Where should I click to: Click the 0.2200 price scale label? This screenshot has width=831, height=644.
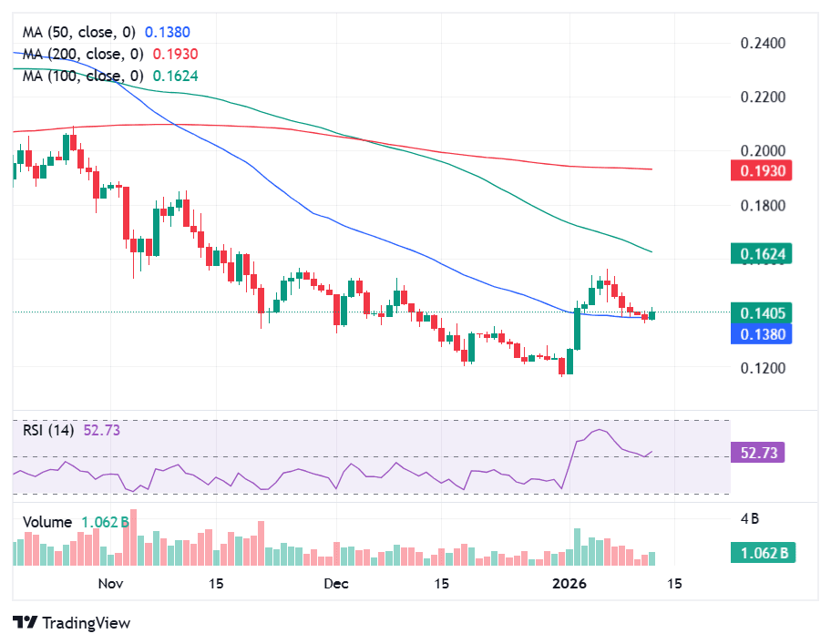[x=763, y=97]
